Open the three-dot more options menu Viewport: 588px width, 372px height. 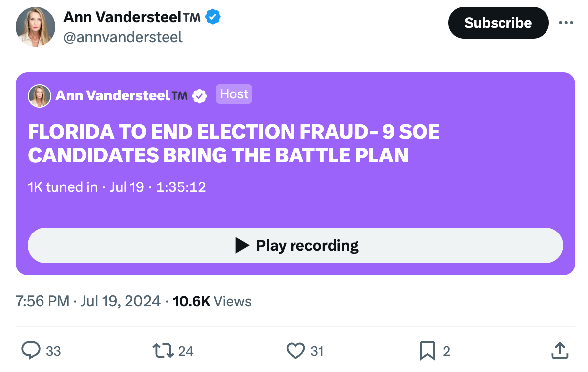[x=566, y=23]
